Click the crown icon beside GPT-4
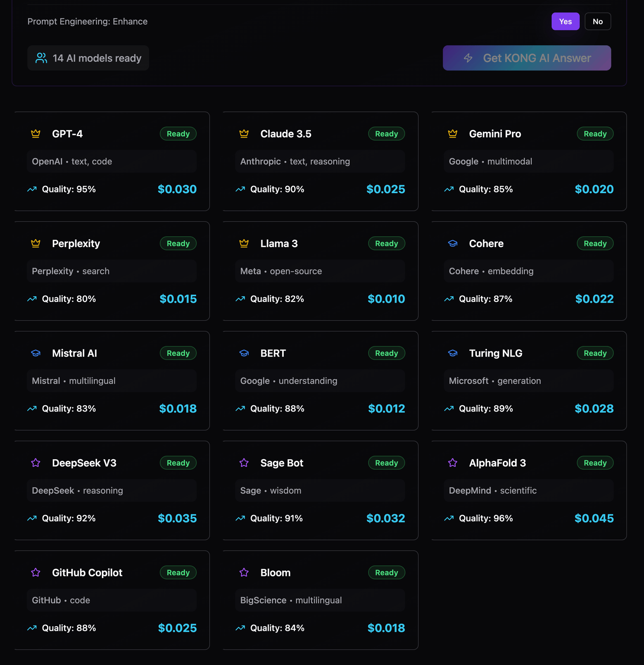The height and width of the screenshot is (665, 644). pos(35,134)
